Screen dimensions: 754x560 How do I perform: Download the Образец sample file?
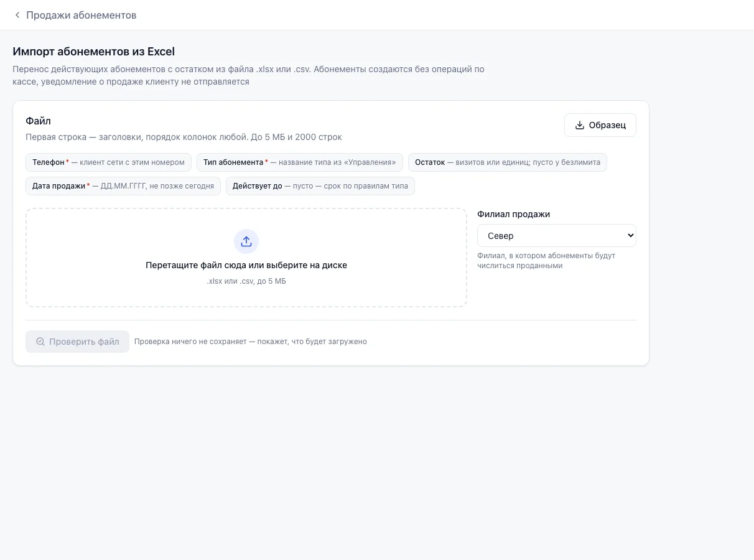click(600, 125)
